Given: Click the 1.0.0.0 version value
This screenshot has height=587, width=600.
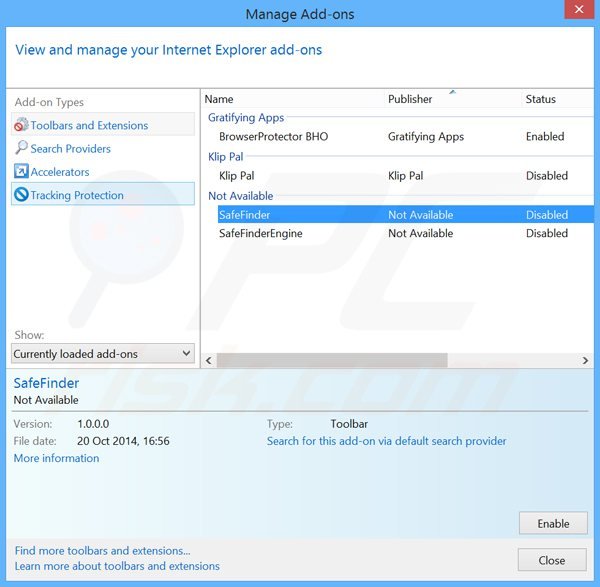Looking at the screenshot, I should coord(93,424).
